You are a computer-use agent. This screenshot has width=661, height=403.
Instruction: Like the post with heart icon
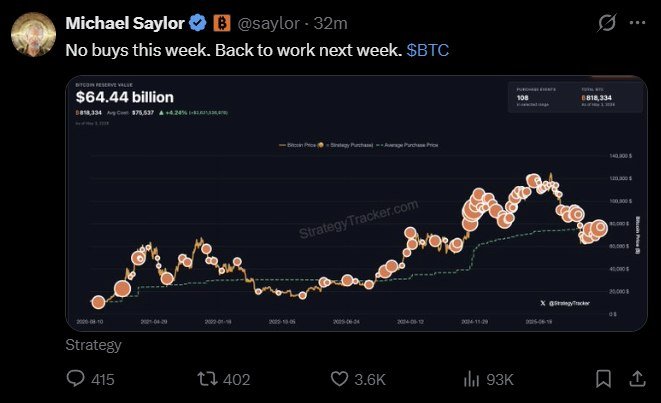coord(339,379)
